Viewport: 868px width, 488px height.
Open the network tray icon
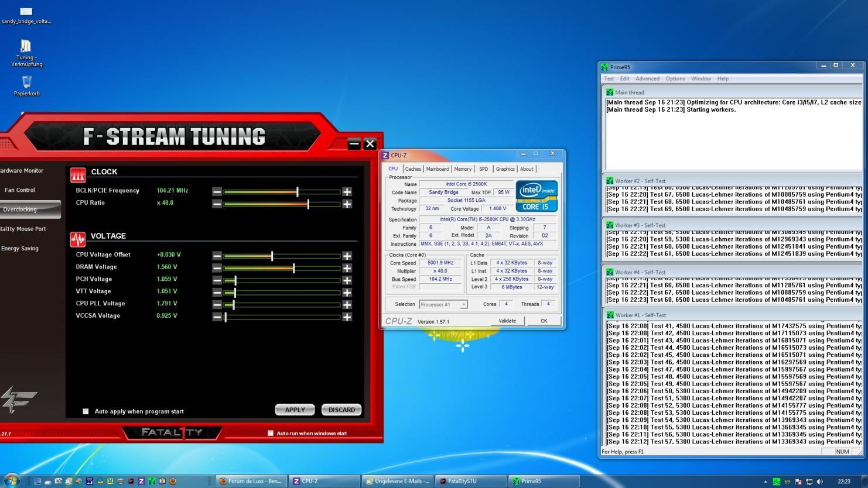point(809,482)
